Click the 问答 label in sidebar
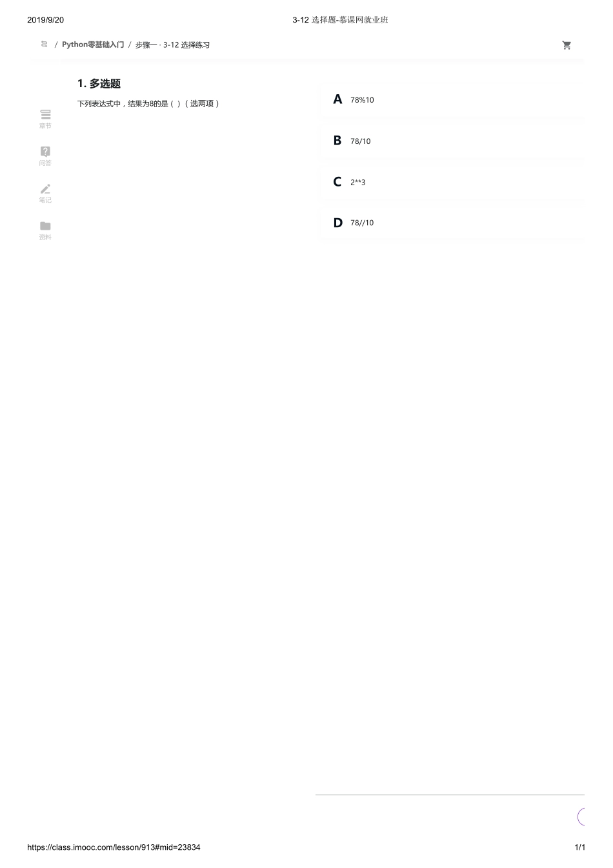This screenshot has height=868, width=613. 45,163
